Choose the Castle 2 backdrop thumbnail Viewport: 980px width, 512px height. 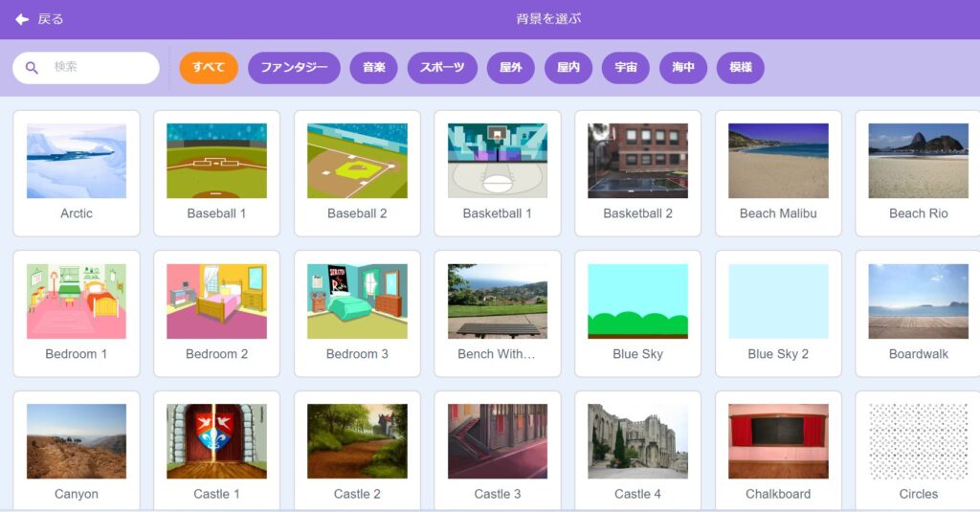click(x=358, y=441)
